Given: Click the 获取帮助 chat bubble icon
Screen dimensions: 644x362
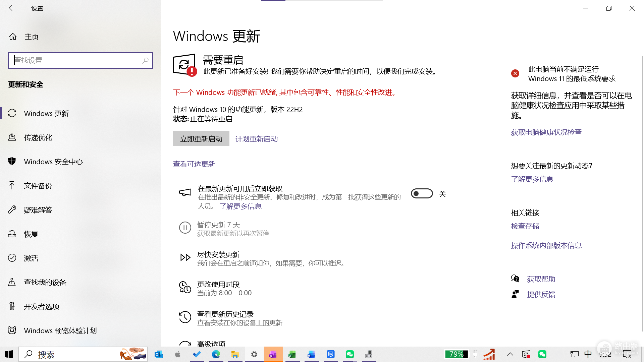Looking at the screenshot, I should click(x=515, y=279).
